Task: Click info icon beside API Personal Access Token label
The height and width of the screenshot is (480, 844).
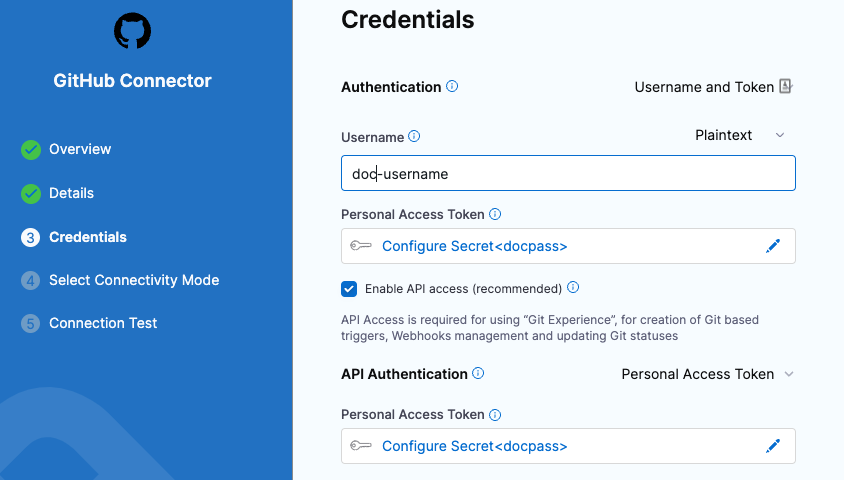Action: 495,414
